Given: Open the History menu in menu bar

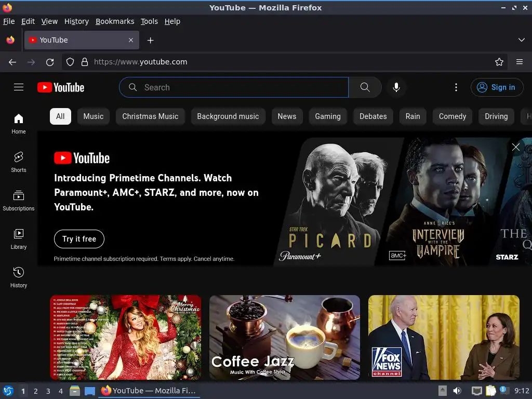Looking at the screenshot, I should tap(77, 21).
